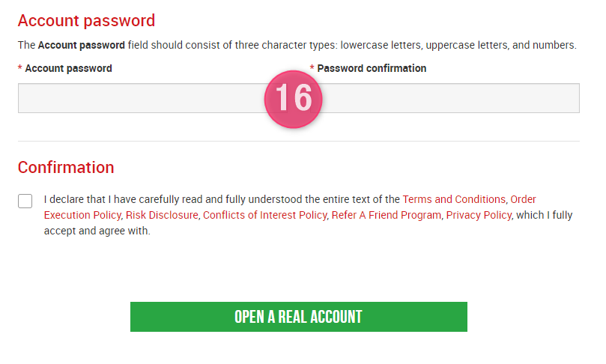
Task: Open the Risk Disclosure link
Action: [x=162, y=215]
